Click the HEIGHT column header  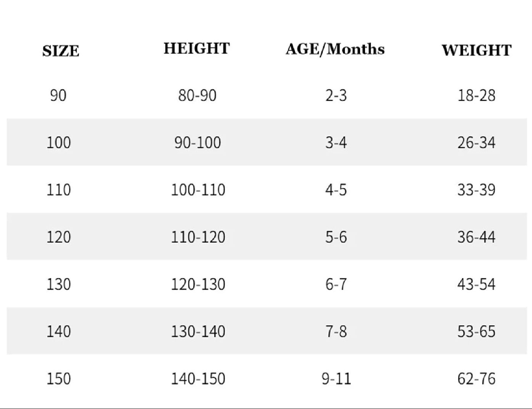point(196,49)
